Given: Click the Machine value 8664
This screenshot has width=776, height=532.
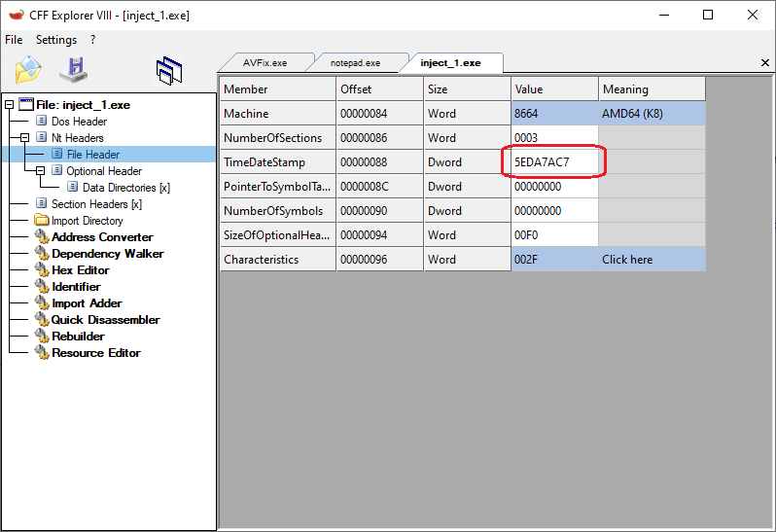Looking at the screenshot, I should (x=555, y=114).
